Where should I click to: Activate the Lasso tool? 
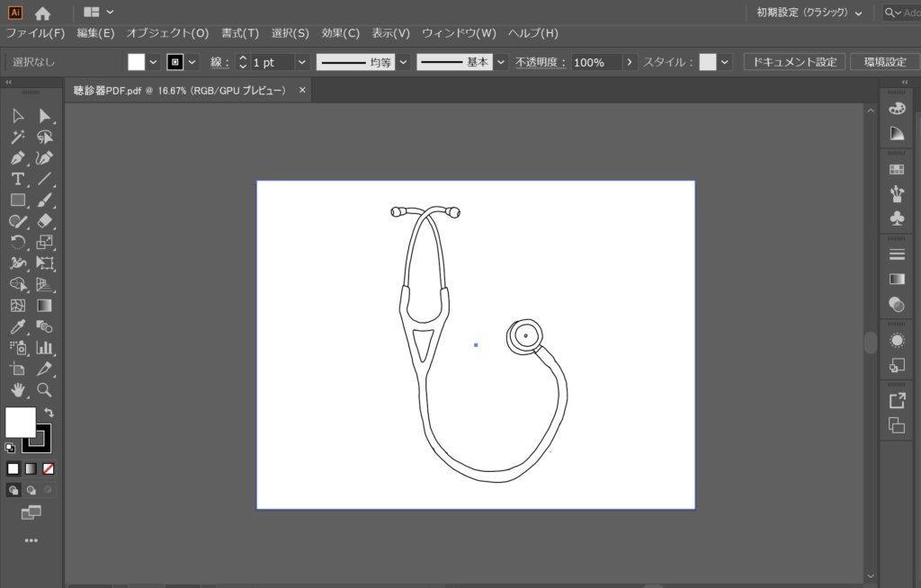(x=45, y=137)
